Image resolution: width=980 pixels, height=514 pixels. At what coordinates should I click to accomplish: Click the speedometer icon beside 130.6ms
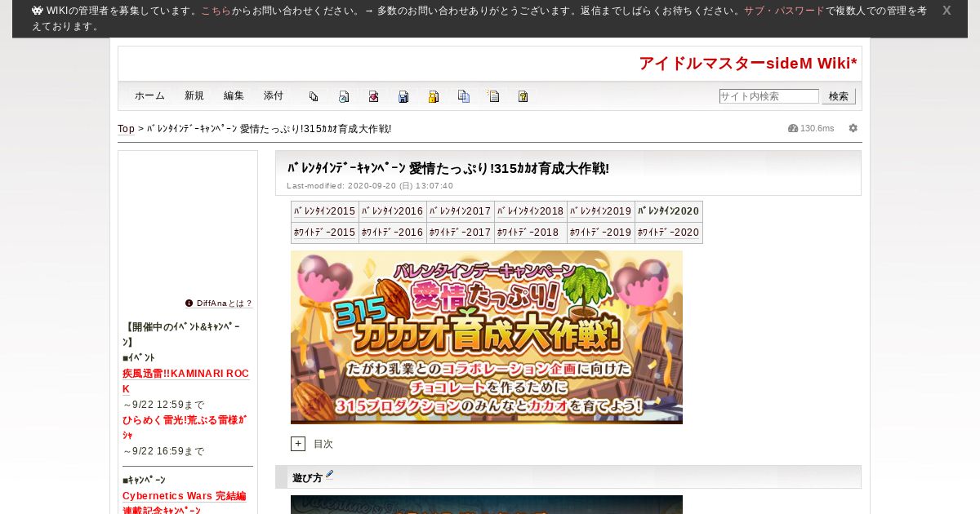(x=793, y=128)
